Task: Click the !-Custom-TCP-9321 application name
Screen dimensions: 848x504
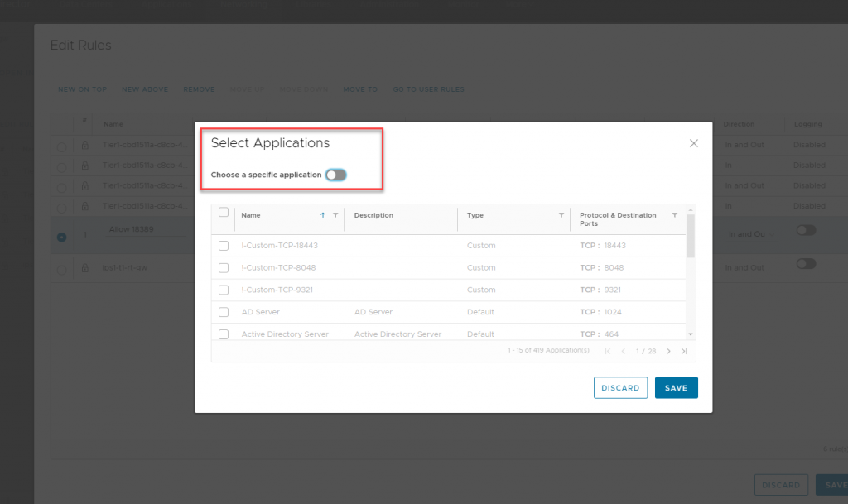Action: [x=278, y=290]
